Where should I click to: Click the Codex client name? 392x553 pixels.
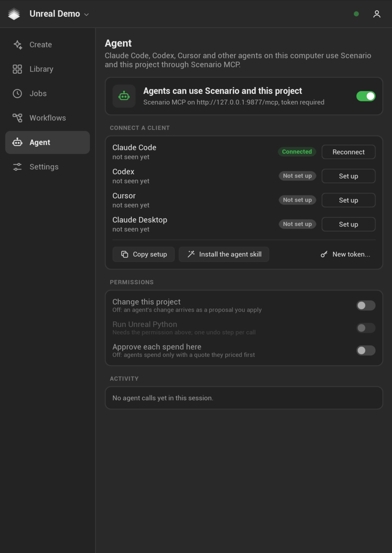pos(123,171)
